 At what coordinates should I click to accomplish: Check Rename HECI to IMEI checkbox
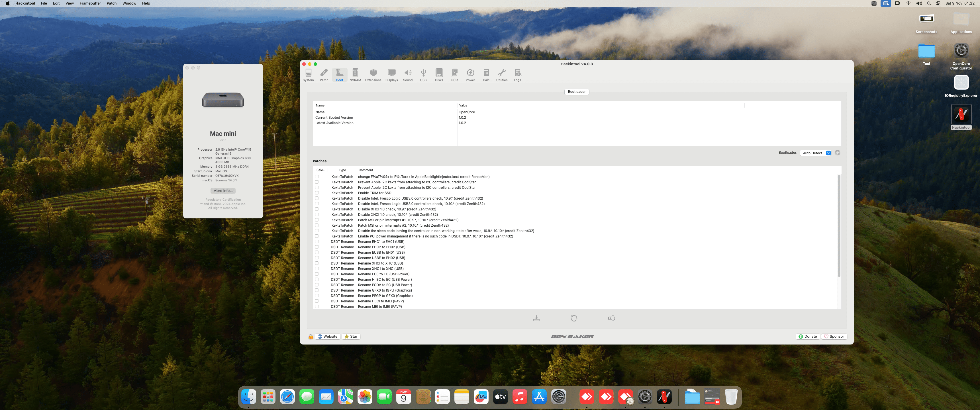(317, 301)
